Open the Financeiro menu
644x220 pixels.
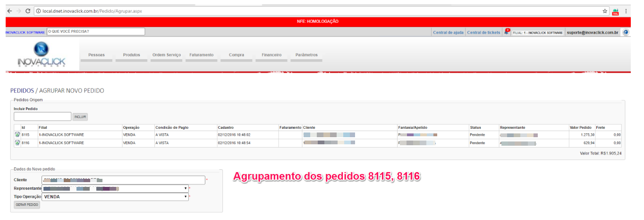pyautogui.click(x=271, y=55)
